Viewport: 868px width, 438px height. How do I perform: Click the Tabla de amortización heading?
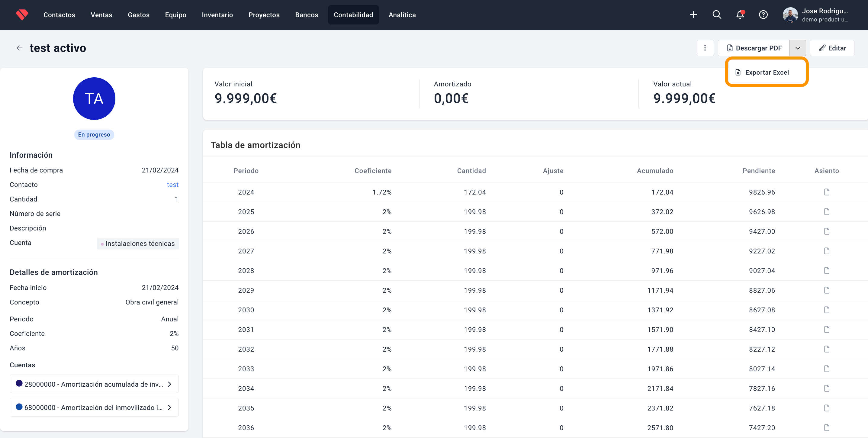(256, 145)
